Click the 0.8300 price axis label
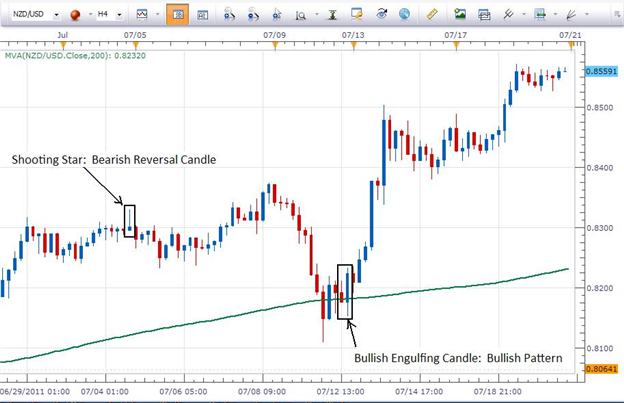 pos(600,228)
